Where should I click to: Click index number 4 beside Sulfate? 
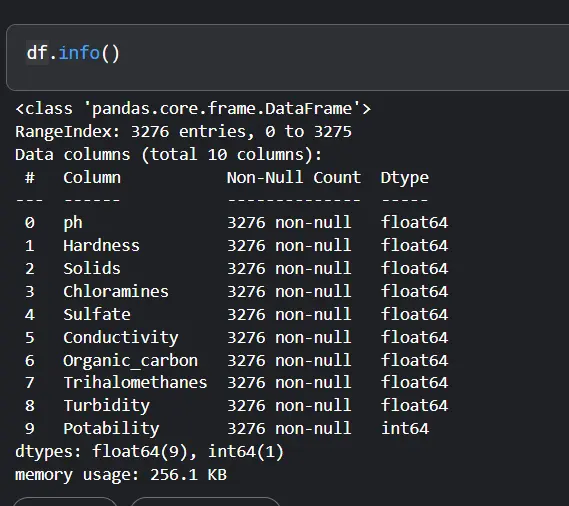pyautogui.click(x=30, y=314)
